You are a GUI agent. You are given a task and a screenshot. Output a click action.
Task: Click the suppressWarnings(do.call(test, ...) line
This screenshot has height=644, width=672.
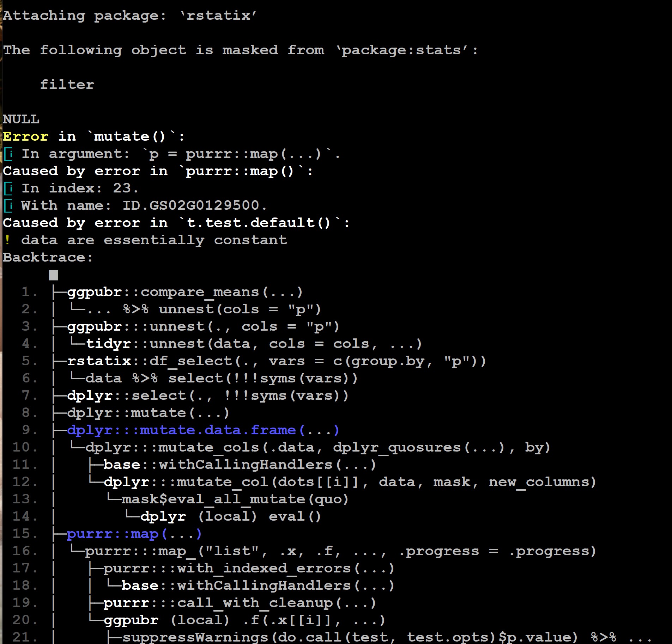click(387, 637)
